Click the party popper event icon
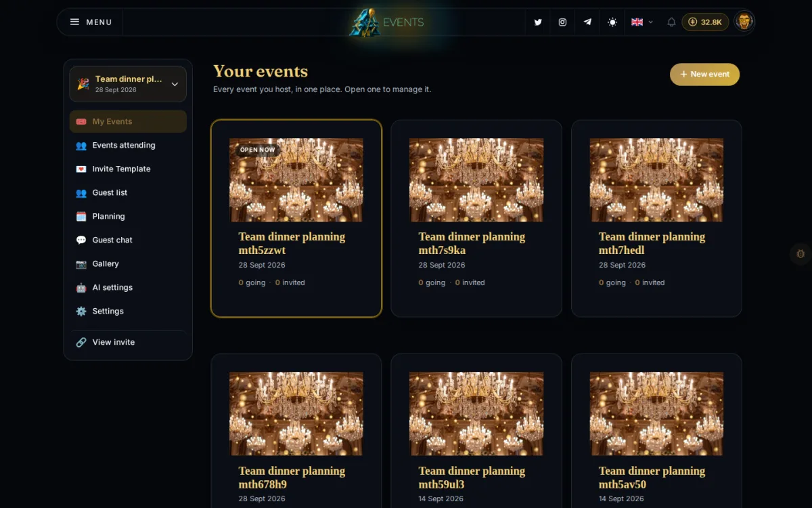This screenshot has height=508, width=812. pyautogui.click(x=83, y=84)
